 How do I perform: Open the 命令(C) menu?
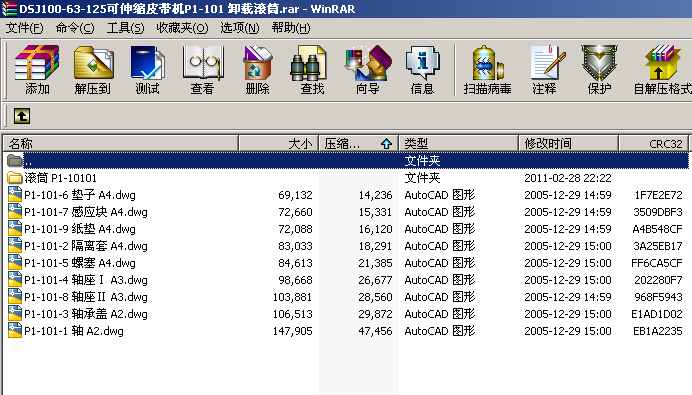(x=75, y=28)
